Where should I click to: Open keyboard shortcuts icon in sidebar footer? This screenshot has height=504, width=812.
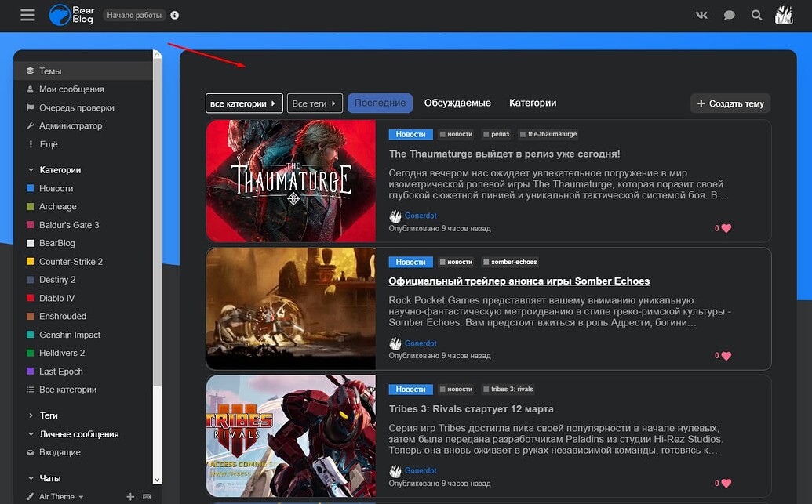(146, 496)
